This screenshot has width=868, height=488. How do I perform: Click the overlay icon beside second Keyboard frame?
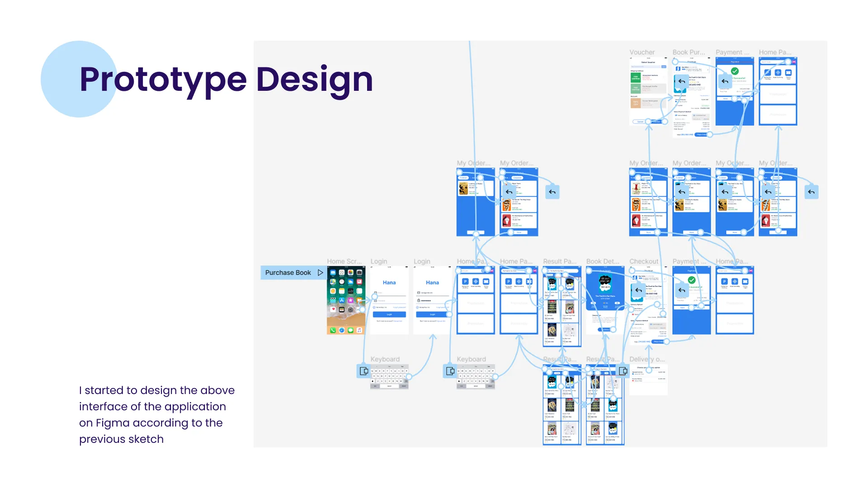coord(450,371)
